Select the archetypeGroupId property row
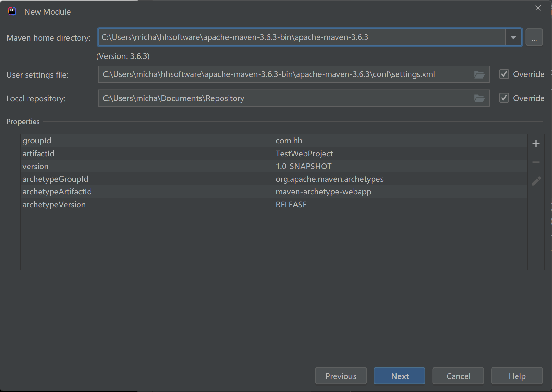 (274, 179)
